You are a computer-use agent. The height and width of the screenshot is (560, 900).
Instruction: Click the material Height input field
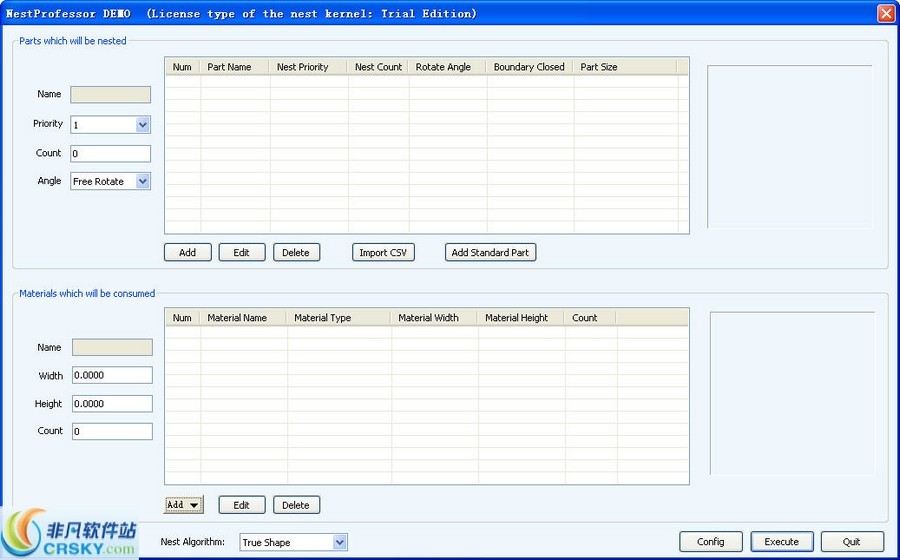coord(112,403)
